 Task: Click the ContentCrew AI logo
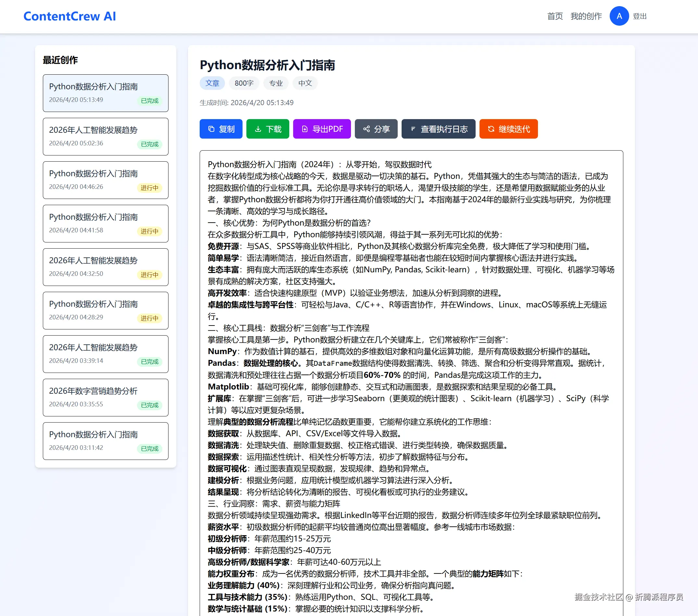70,16
